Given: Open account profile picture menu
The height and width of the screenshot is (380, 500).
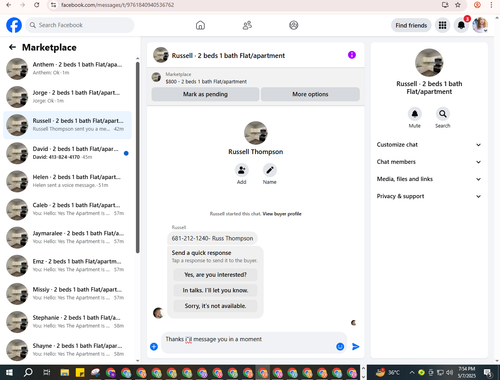Looking at the screenshot, I should [x=480, y=25].
